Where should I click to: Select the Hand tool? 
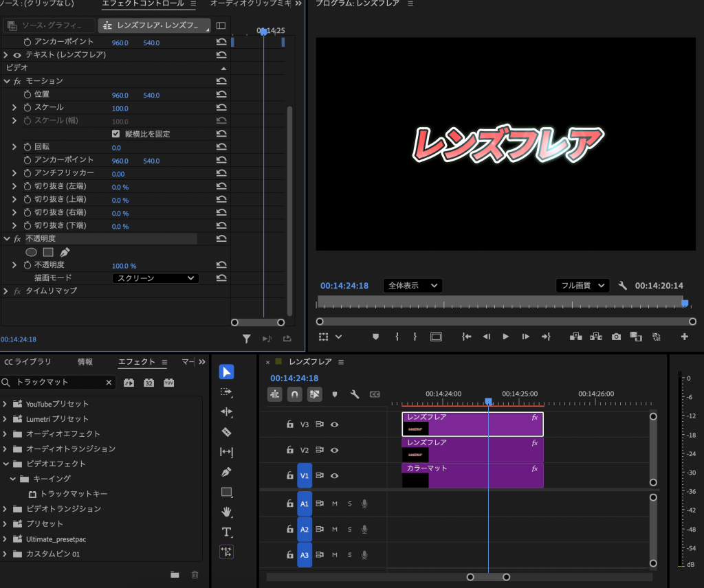pos(226,512)
